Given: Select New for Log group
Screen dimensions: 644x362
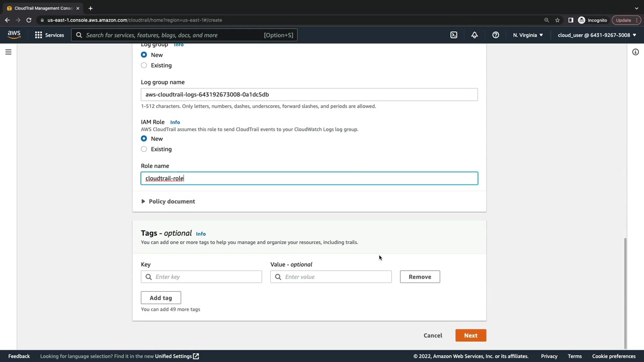Looking at the screenshot, I should 144,55.
